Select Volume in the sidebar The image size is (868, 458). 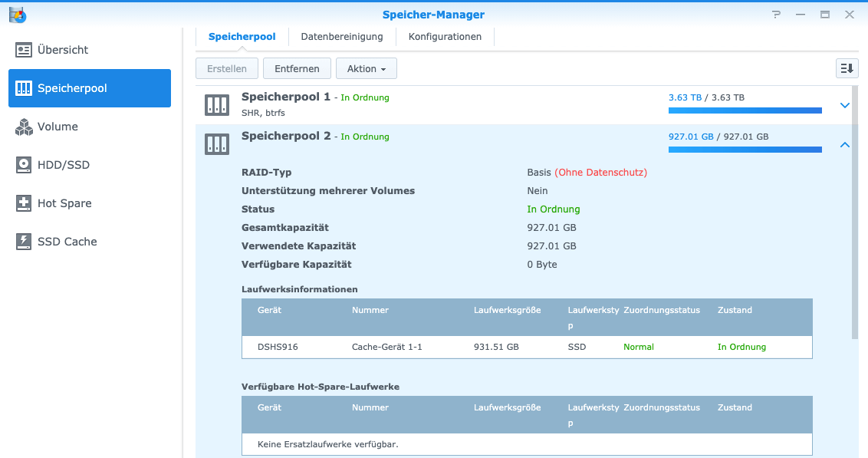click(90, 127)
